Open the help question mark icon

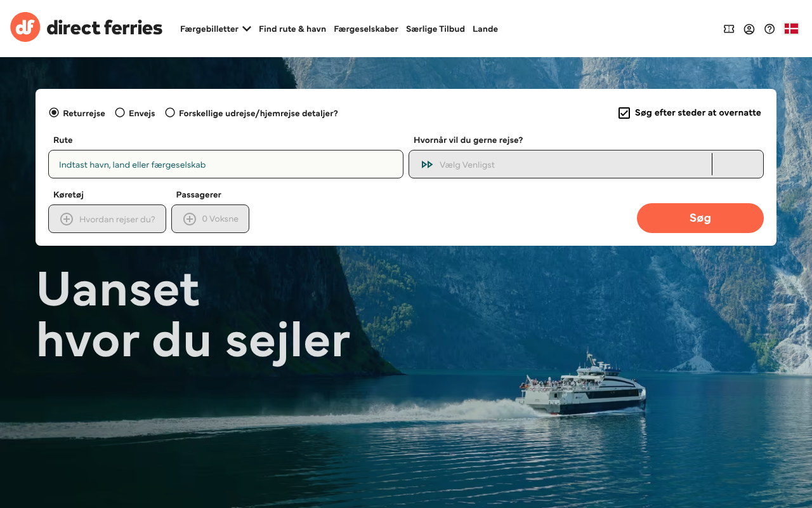click(x=769, y=29)
